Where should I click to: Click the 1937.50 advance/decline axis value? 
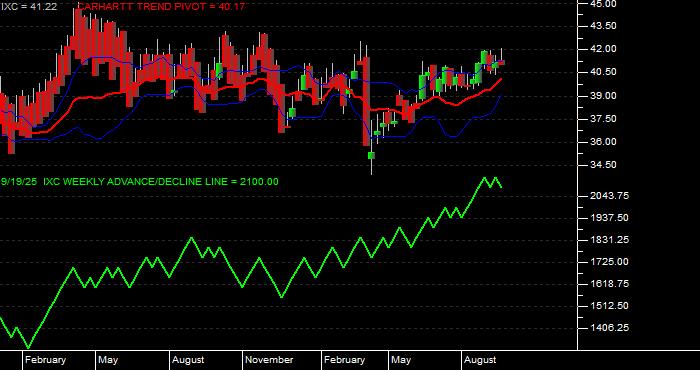point(610,217)
